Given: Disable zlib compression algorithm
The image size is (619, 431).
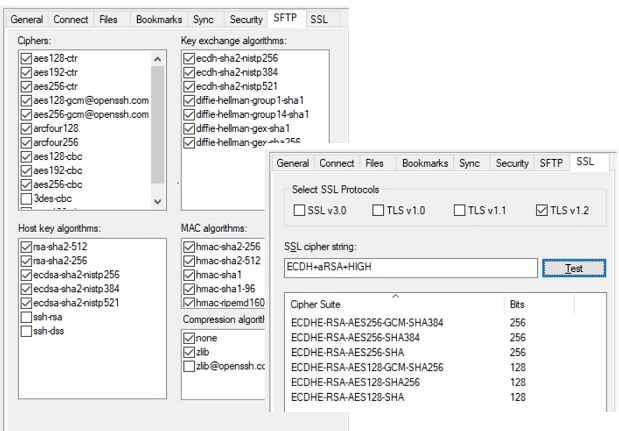Looking at the screenshot, I should click(189, 352).
